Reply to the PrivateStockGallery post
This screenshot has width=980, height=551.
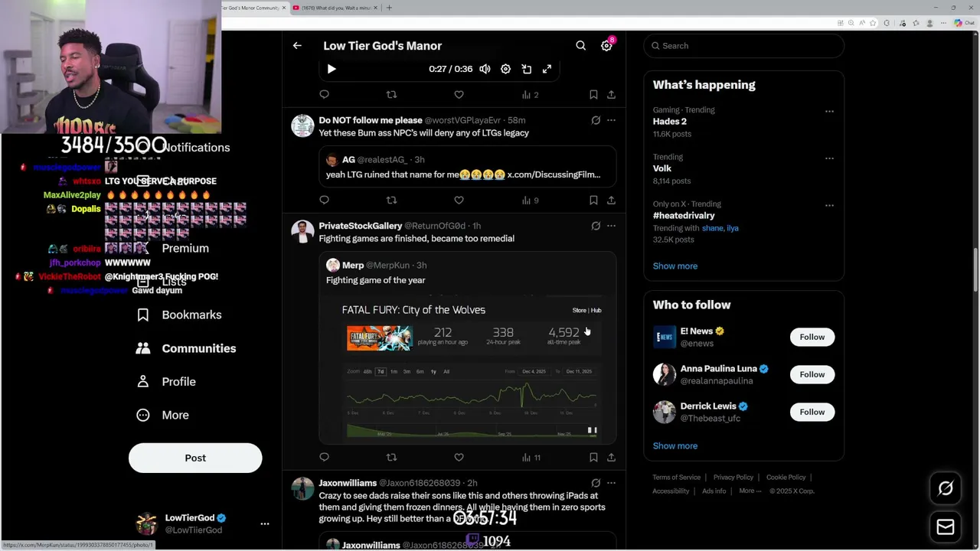tap(325, 458)
